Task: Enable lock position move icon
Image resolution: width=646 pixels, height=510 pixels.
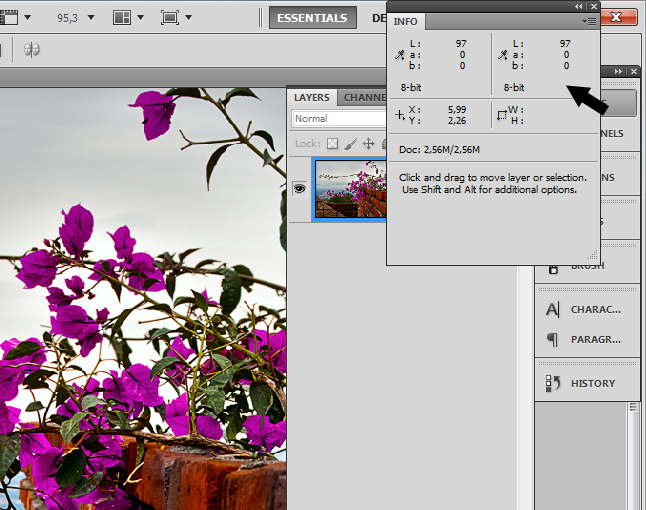Action: [368, 144]
